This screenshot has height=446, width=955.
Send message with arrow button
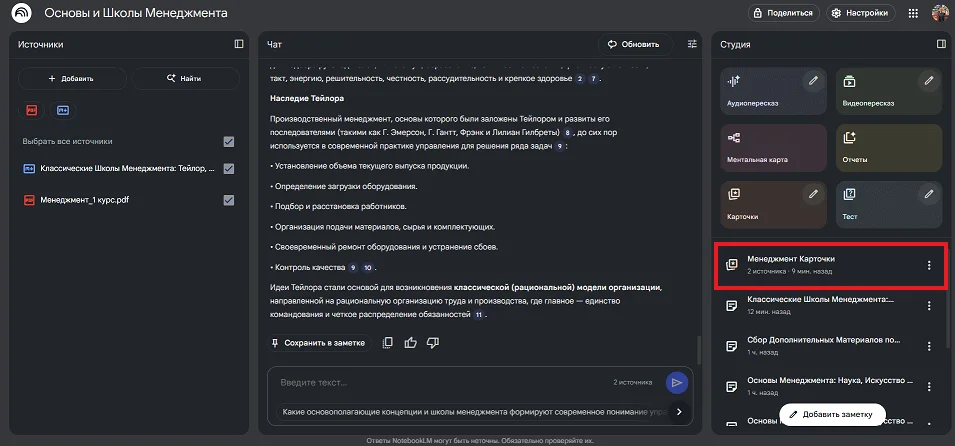coord(677,382)
